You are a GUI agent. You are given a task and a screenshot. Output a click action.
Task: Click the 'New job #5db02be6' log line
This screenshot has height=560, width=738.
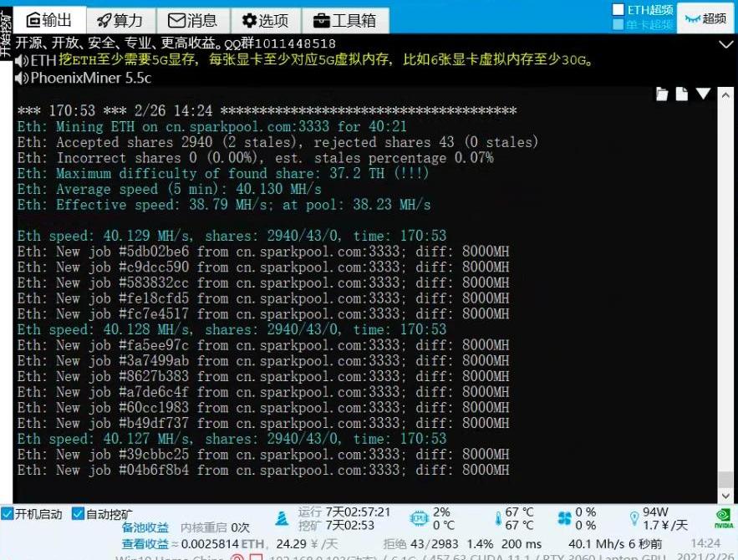click(x=263, y=252)
